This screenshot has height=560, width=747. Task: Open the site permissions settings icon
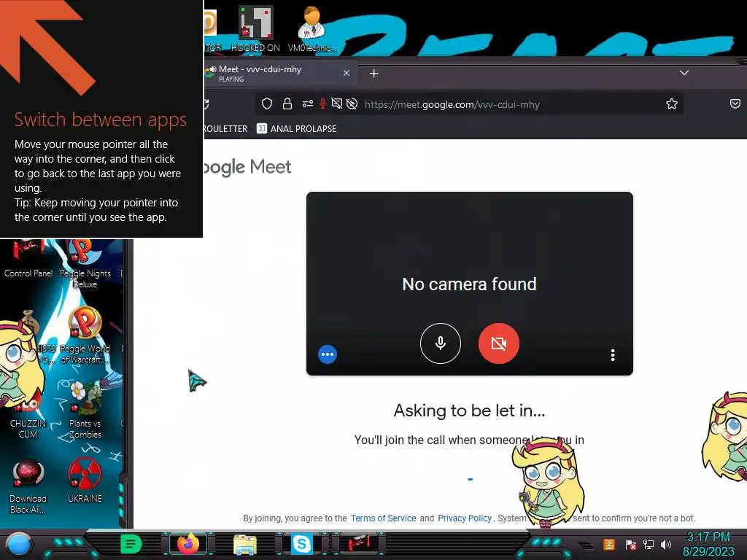tap(308, 104)
